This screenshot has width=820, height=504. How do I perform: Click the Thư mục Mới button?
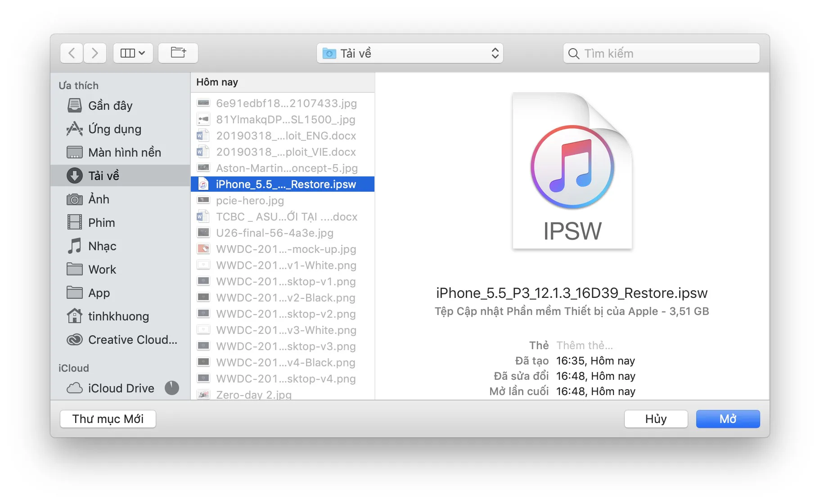(108, 418)
